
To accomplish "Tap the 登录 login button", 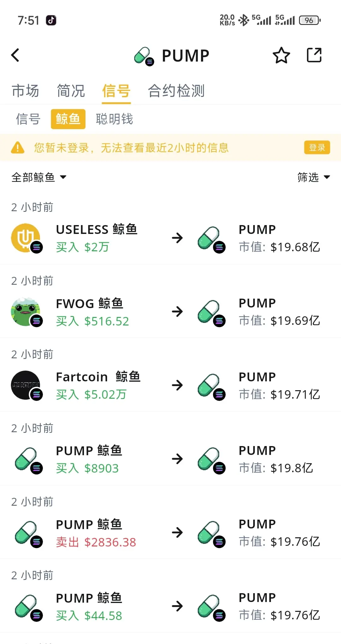I will (x=317, y=147).
